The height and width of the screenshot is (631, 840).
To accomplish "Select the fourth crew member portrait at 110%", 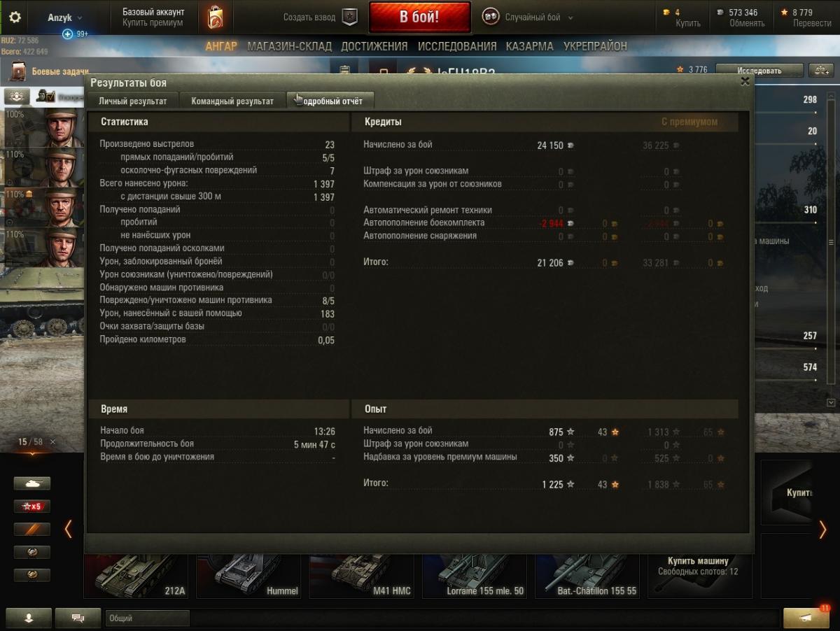I will (62, 248).
